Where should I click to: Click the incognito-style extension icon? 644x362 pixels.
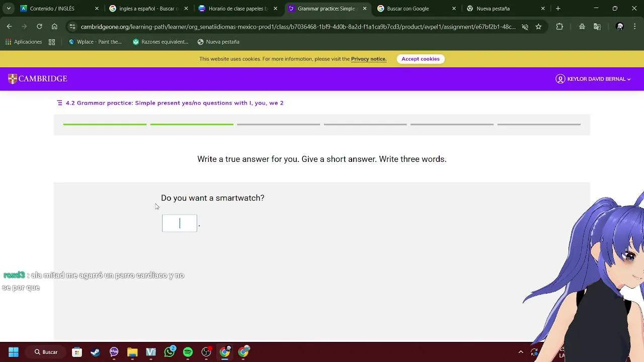coord(582,27)
